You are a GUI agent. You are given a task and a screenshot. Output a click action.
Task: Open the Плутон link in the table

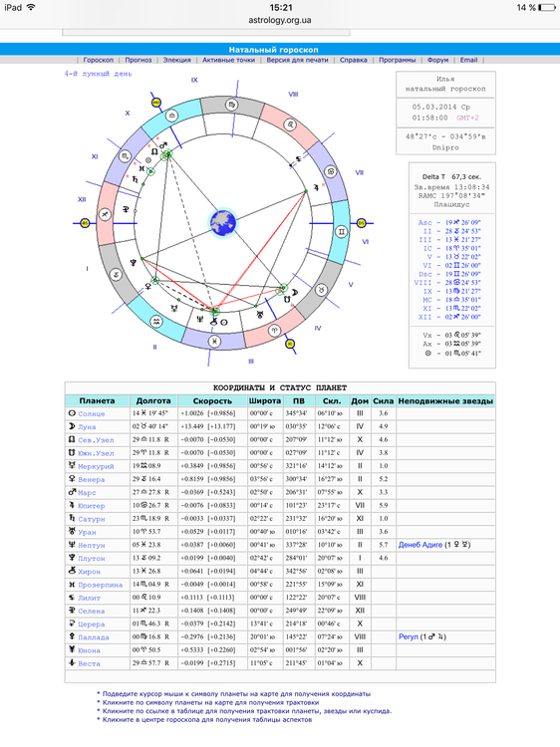(92, 559)
